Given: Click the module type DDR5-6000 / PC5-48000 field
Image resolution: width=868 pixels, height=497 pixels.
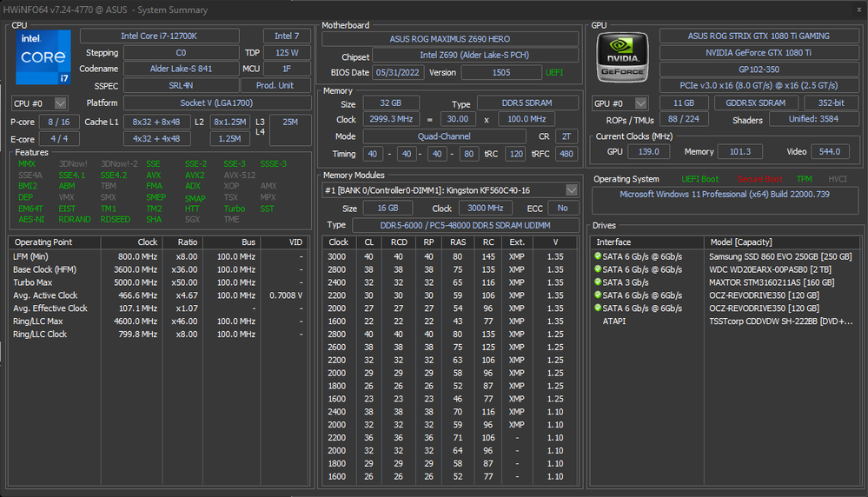Looking at the screenshot, I should pyautogui.click(x=465, y=225).
